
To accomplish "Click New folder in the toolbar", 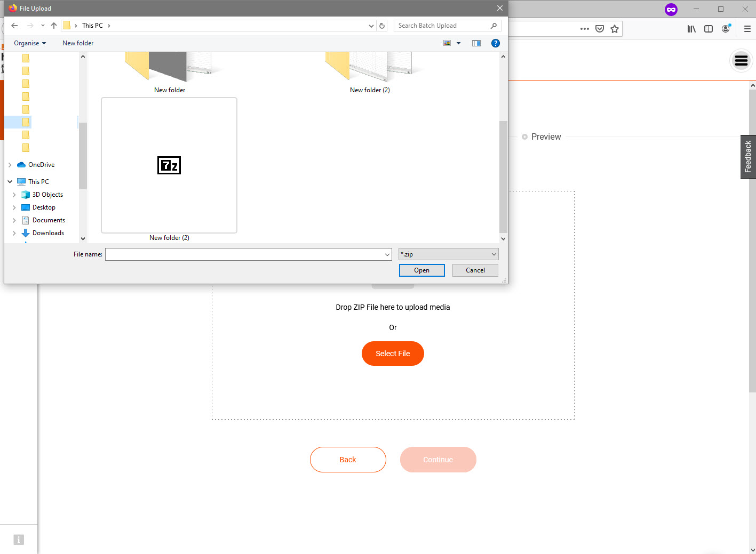I will click(x=78, y=43).
